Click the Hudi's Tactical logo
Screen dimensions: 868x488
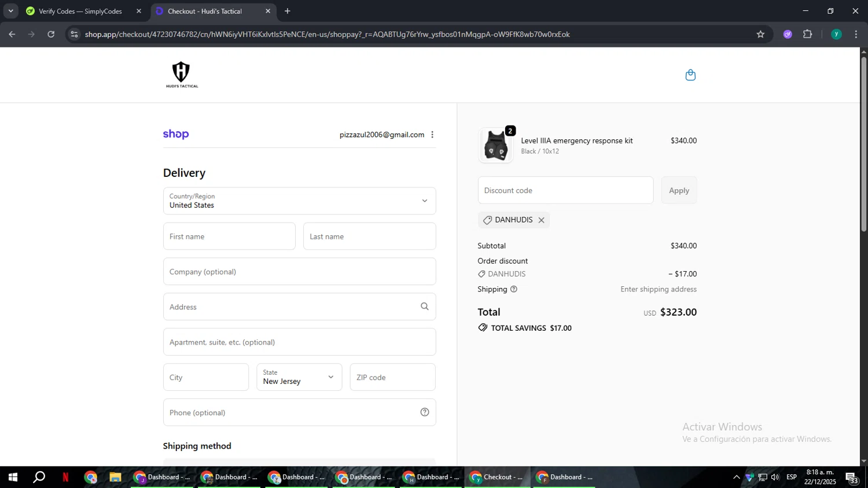click(182, 75)
